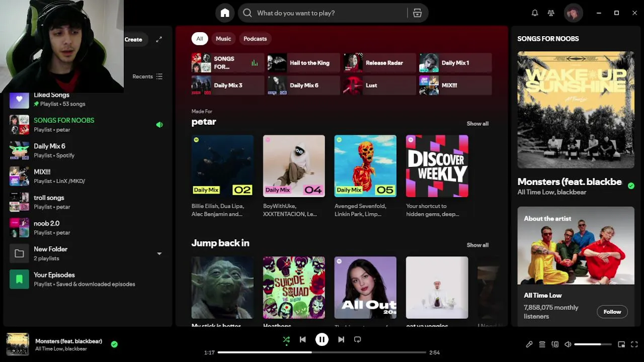Seek within the song progress bar
The image size is (644, 362).
[322, 352]
